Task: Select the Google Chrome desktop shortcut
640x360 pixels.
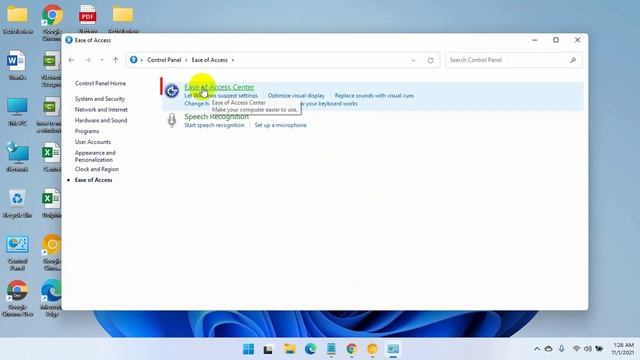Action: tap(52, 22)
